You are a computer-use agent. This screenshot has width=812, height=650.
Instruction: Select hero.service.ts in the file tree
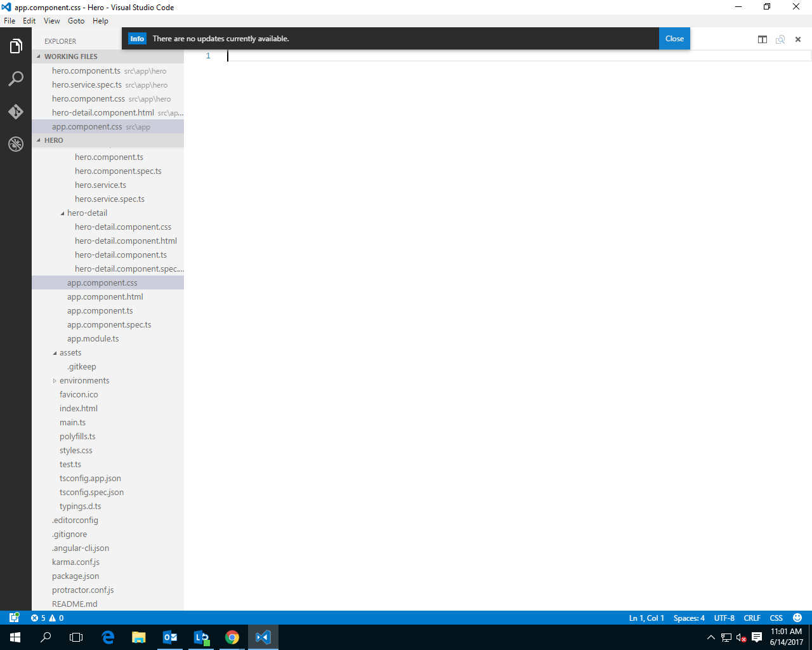[100, 185]
